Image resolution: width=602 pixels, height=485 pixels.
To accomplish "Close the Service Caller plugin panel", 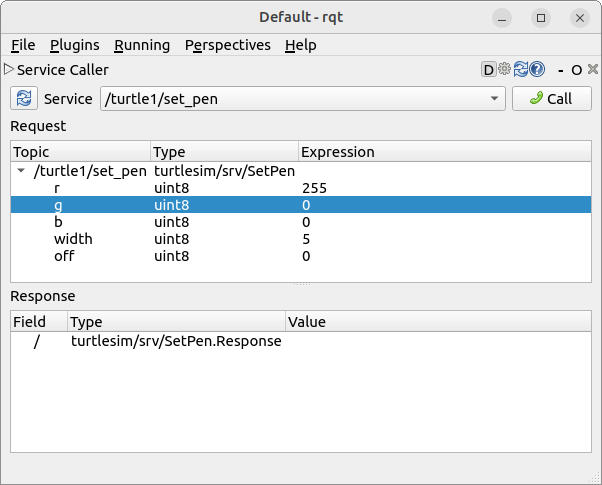I will point(591,70).
